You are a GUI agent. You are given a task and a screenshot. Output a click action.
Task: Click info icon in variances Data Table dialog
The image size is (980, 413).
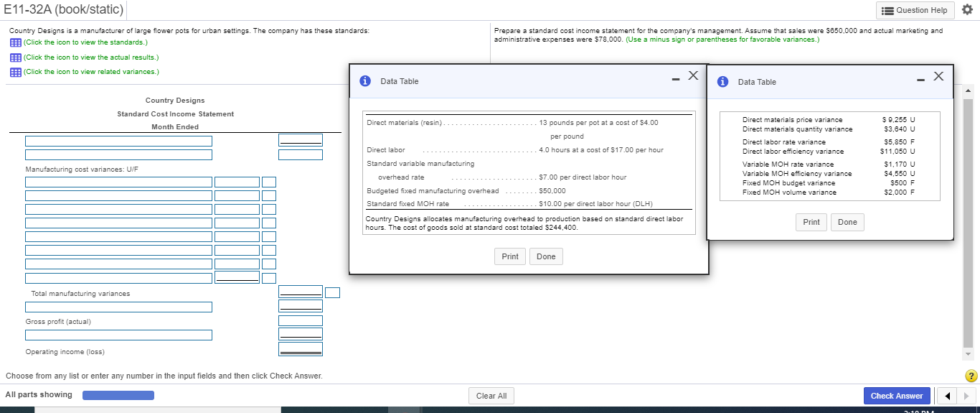(x=724, y=82)
